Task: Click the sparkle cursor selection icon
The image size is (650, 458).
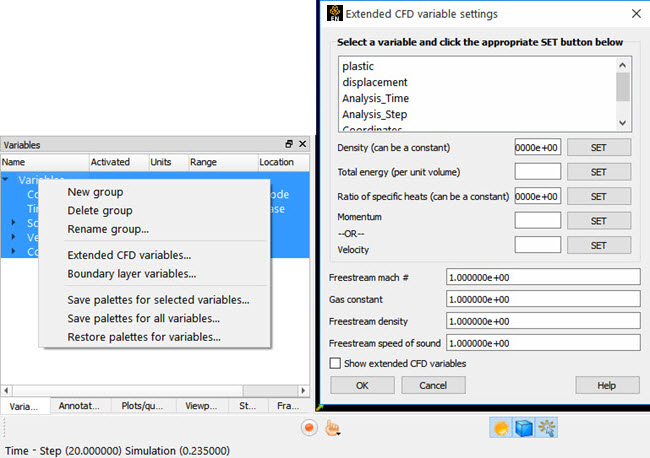Action: [x=547, y=428]
